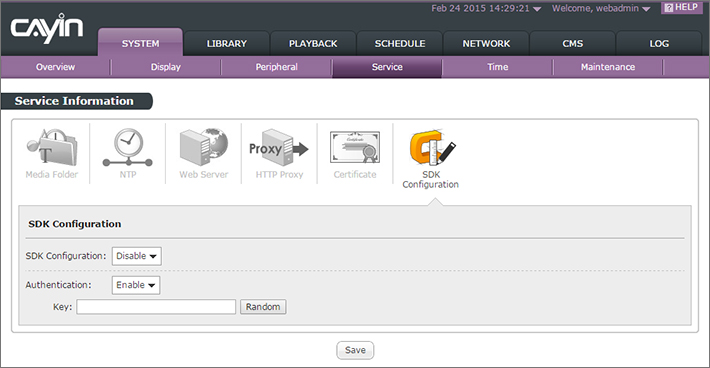Select the HTTP Proxy icon
This screenshot has width=710, height=368.
[x=279, y=148]
